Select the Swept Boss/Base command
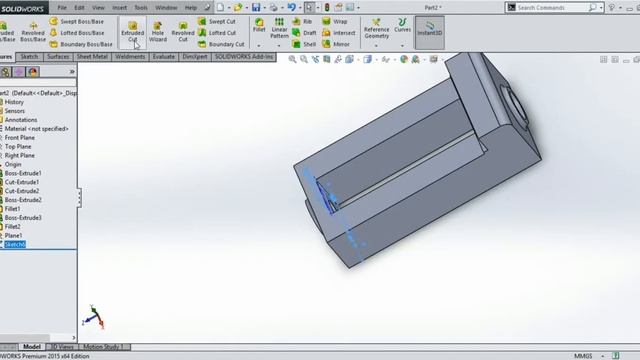 [x=76, y=21]
